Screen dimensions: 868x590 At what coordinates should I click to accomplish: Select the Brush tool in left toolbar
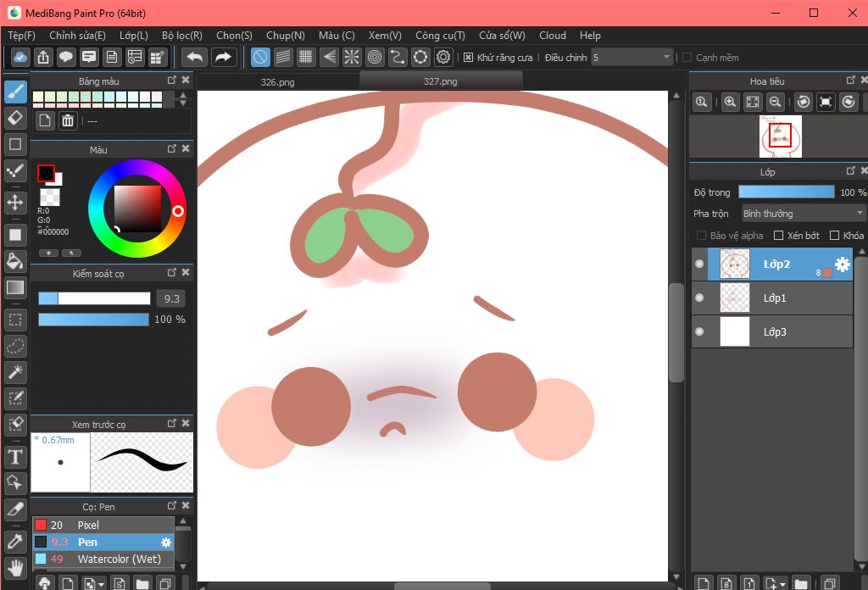point(15,92)
